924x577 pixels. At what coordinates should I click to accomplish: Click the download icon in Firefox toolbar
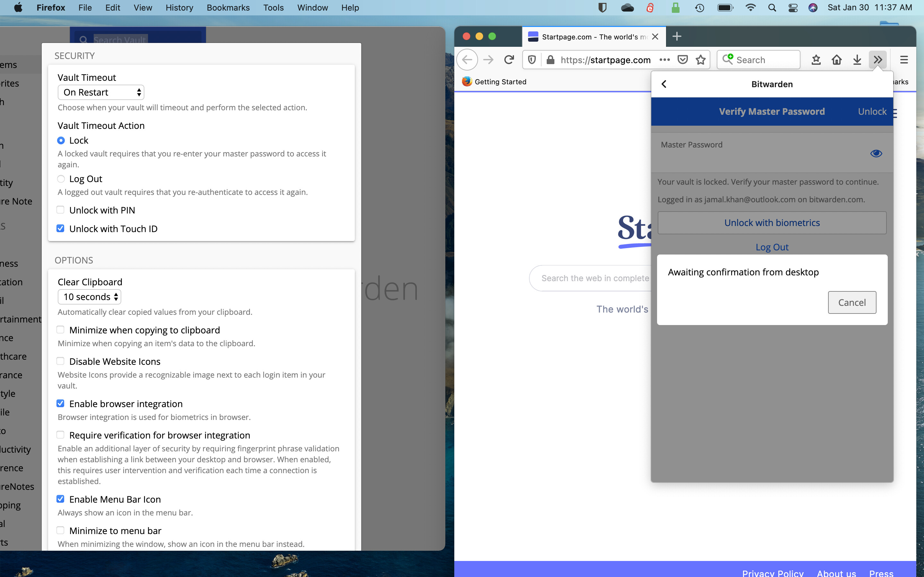(x=858, y=60)
